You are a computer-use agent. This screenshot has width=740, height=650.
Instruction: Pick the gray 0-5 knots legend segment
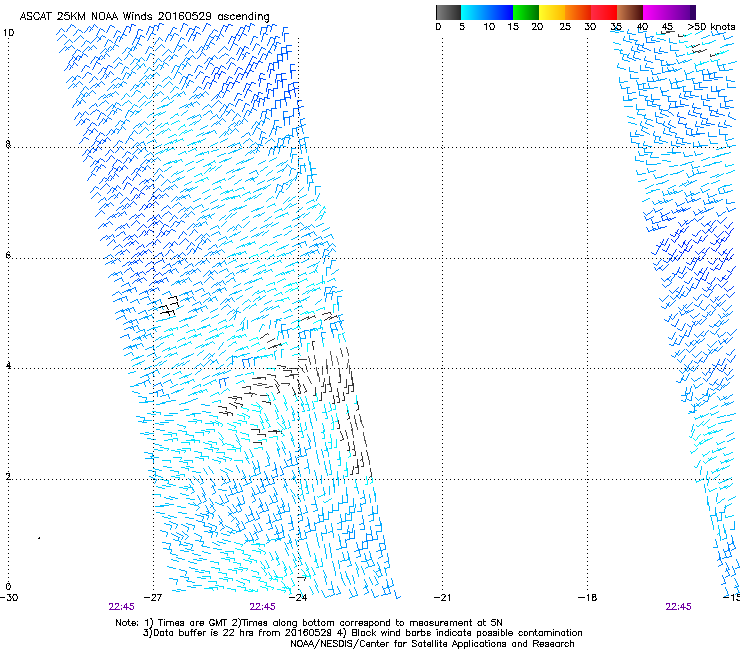tap(448, 12)
